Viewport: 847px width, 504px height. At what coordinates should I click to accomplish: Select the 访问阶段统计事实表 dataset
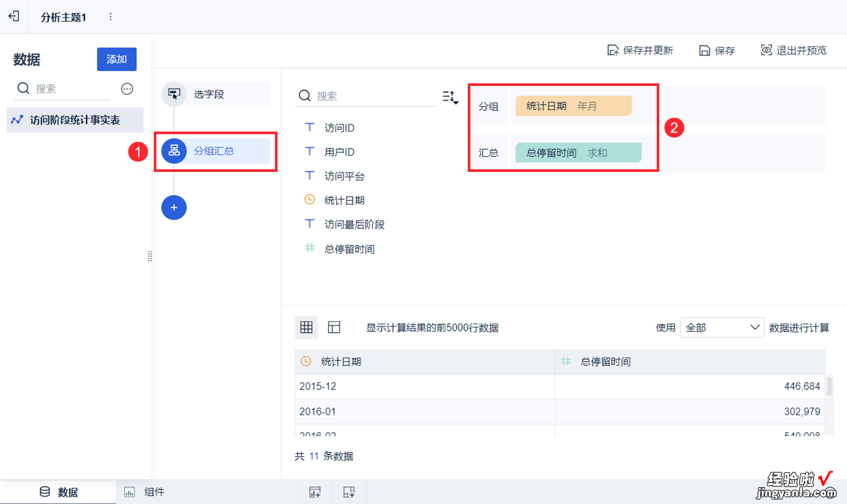(75, 120)
